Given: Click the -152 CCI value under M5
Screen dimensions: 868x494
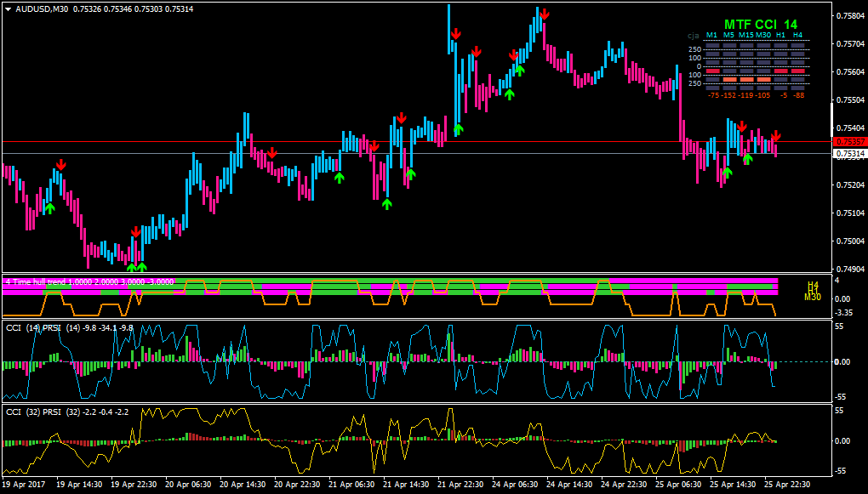Looking at the screenshot, I should 728,96.
